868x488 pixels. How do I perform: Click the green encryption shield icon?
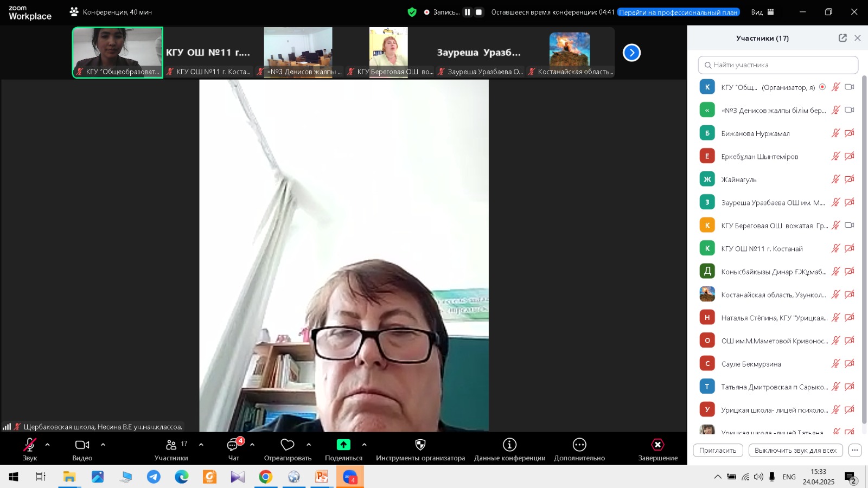412,12
